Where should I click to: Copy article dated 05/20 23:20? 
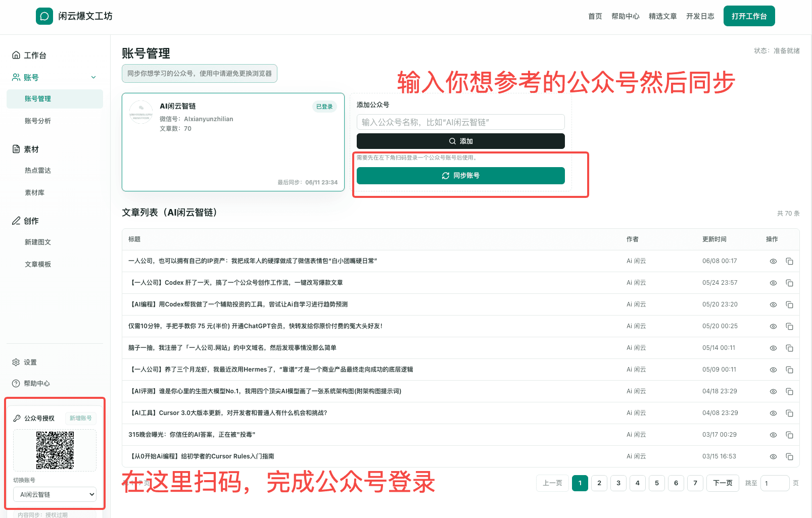[789, 305]
